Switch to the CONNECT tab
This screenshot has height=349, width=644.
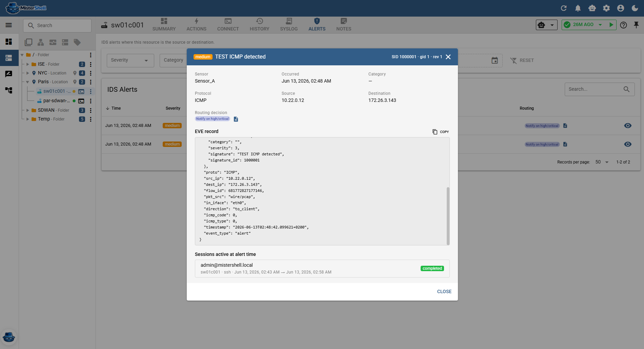click(228, 25)
